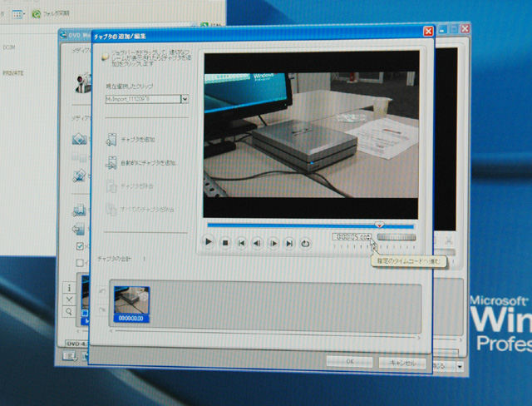The height and width of the screenshot is (406, 532).
Task: Open the PRIVATE folder in Explorer
Action: click(15, 72)
